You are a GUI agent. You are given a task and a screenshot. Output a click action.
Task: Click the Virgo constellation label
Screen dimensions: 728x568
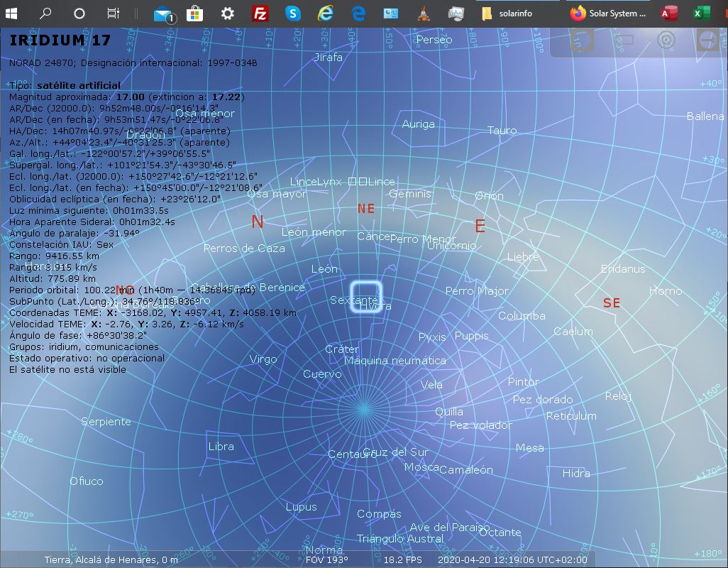[263, 359]
